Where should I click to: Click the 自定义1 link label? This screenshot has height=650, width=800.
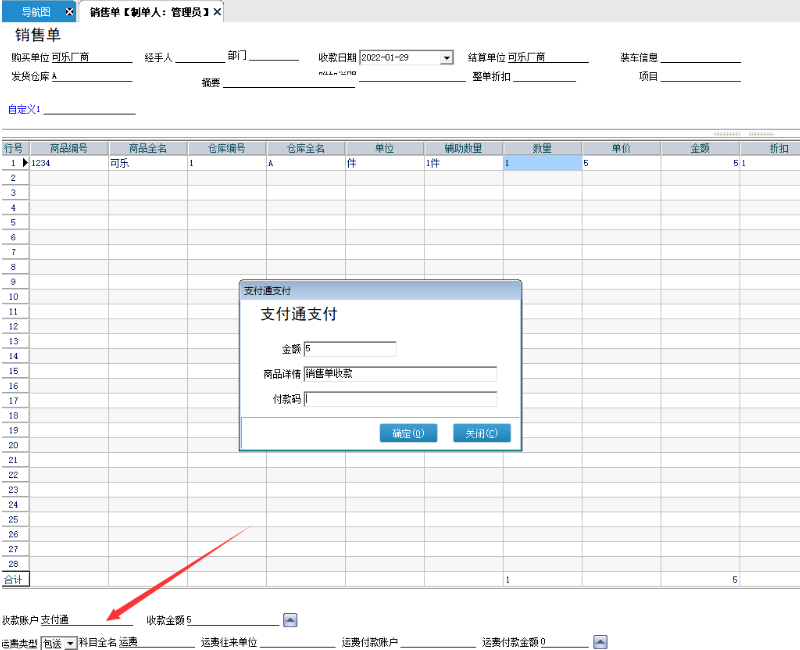point(24,108)
